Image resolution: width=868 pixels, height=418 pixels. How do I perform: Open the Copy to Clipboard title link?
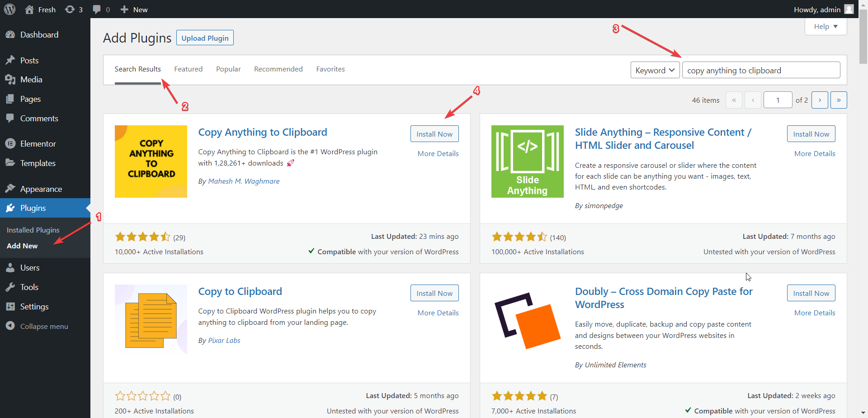[240, 291]
